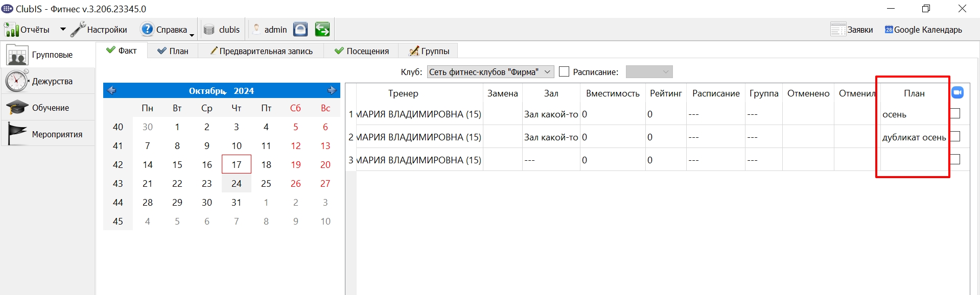Open the Расписание combo box
980x295 pixels.
(649, 72)
